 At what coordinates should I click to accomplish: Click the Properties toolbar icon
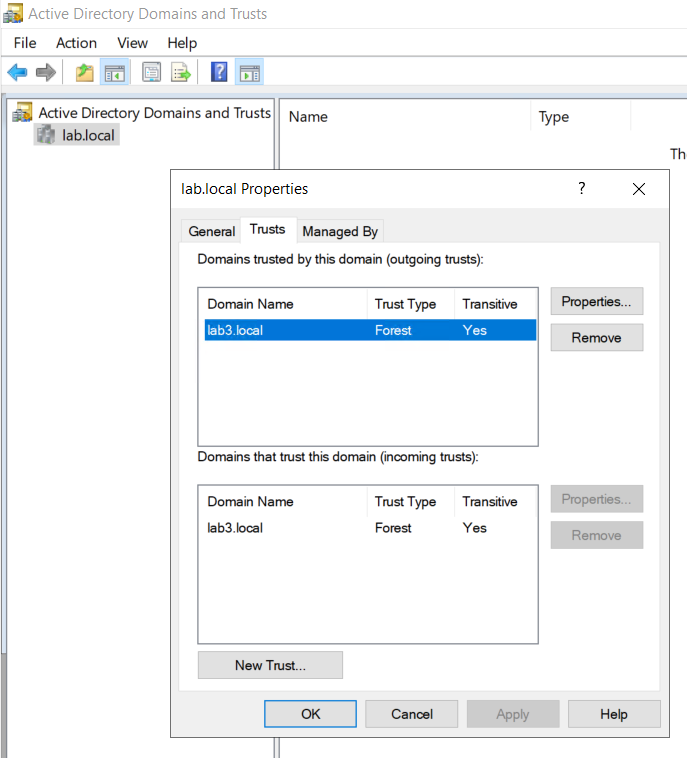pyautogui.click(x=151, y=73)
